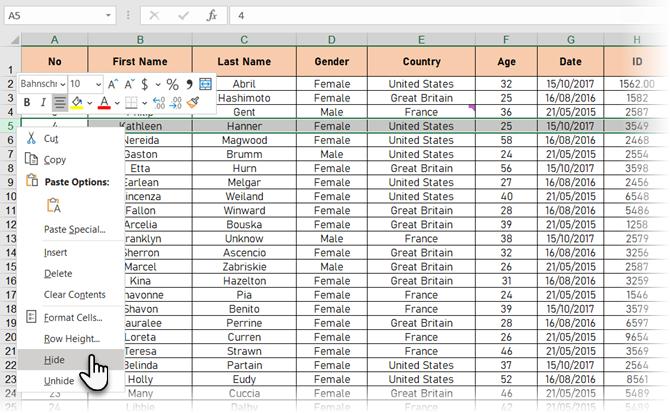Choose Copy from the context menu

pyautogui.click(x=71, y=159)
